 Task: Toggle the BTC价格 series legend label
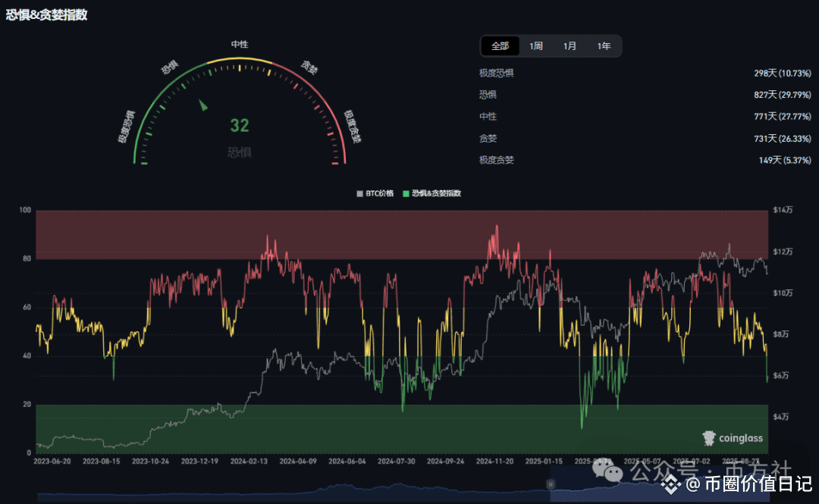tap(379, 193)
